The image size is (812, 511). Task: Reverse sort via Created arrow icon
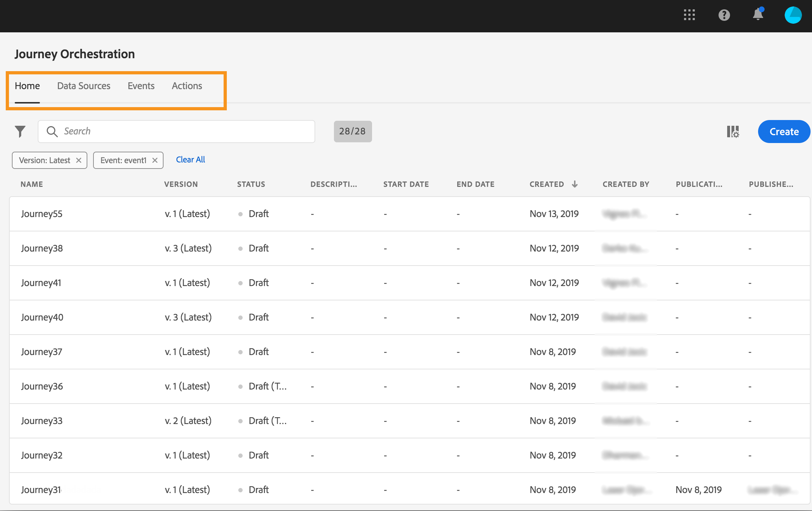point(575,184)
